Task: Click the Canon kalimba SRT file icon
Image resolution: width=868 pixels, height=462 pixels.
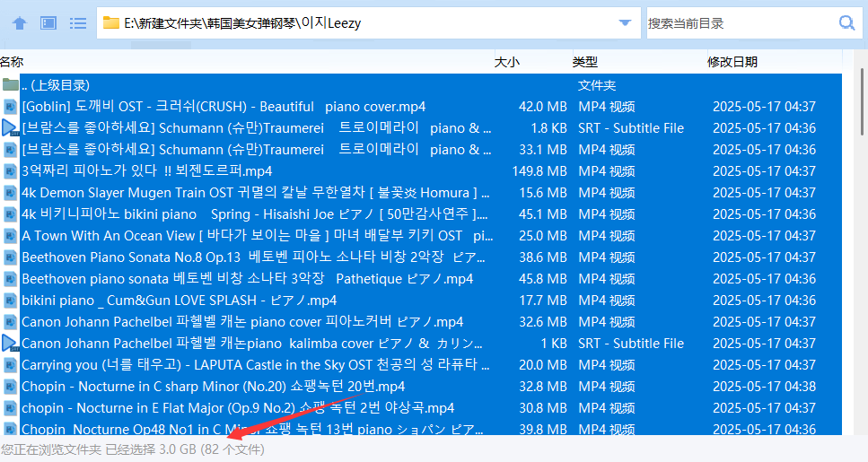Action: pyautogui.click(x=11, y=344)
